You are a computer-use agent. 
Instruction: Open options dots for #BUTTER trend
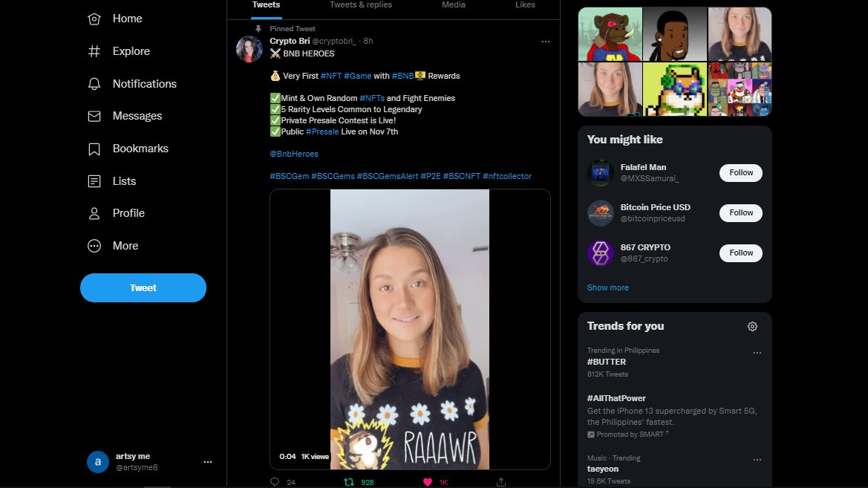click(x=757, y=353)
